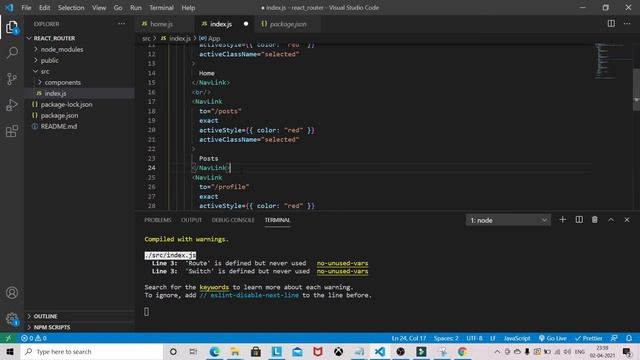This screenshot has height=360, width=640.
Task: Switch to the DEBUG CONSOLE tab
Action: click(x=233, y=220)
